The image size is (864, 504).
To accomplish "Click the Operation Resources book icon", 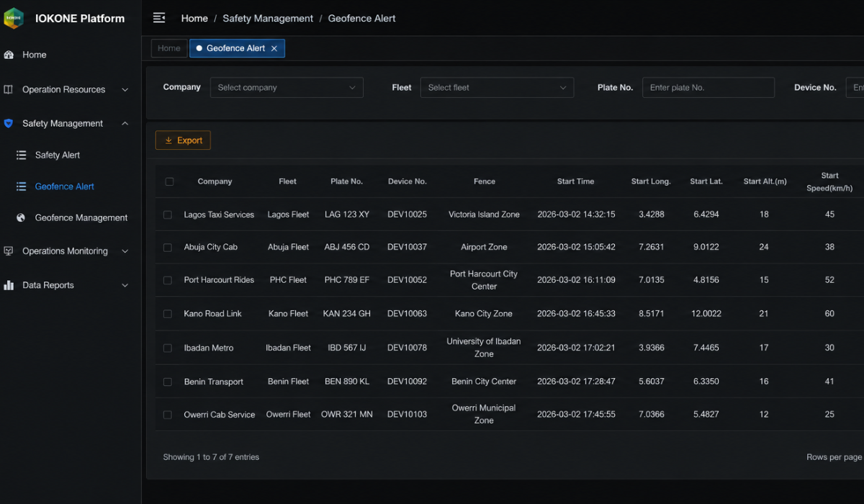I will click(x=9, y=89).
